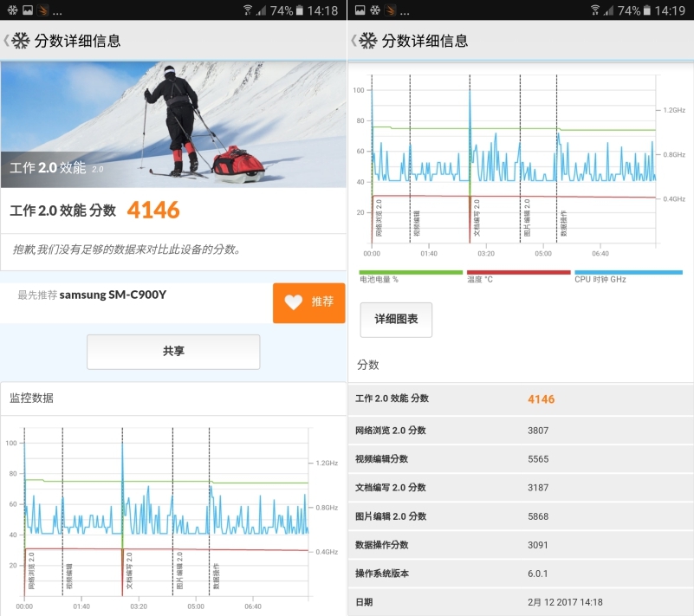
Task: Tap the 图片编辑 2.0 marker in the right chart
Action: tap(527, 217)
